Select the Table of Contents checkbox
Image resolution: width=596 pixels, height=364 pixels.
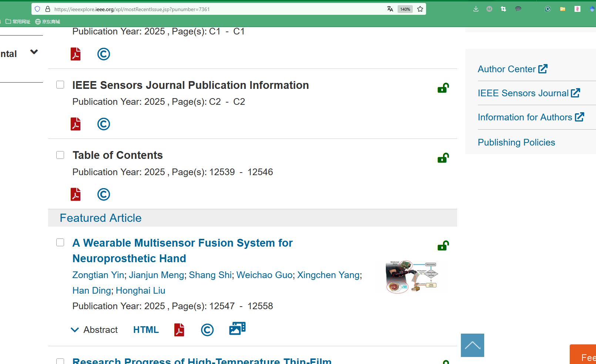click(60, 155)
